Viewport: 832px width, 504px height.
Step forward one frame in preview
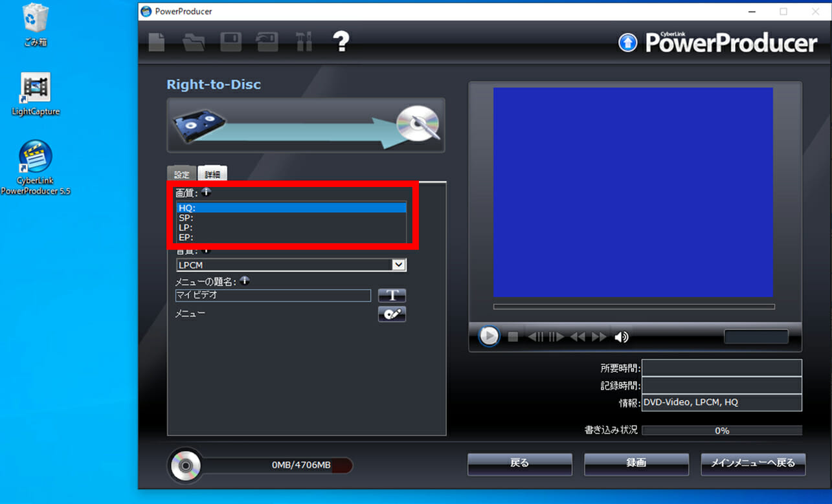click(x=556, y=336)
